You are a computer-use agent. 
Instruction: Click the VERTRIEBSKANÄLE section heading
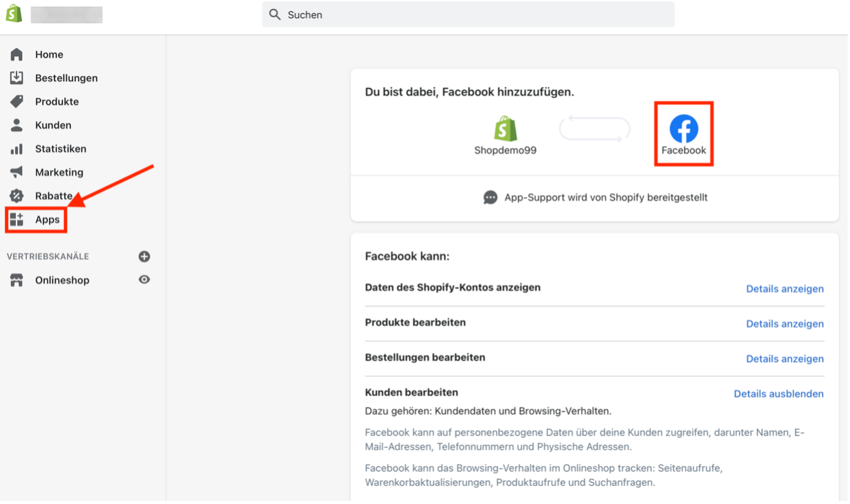pos(48,257)
